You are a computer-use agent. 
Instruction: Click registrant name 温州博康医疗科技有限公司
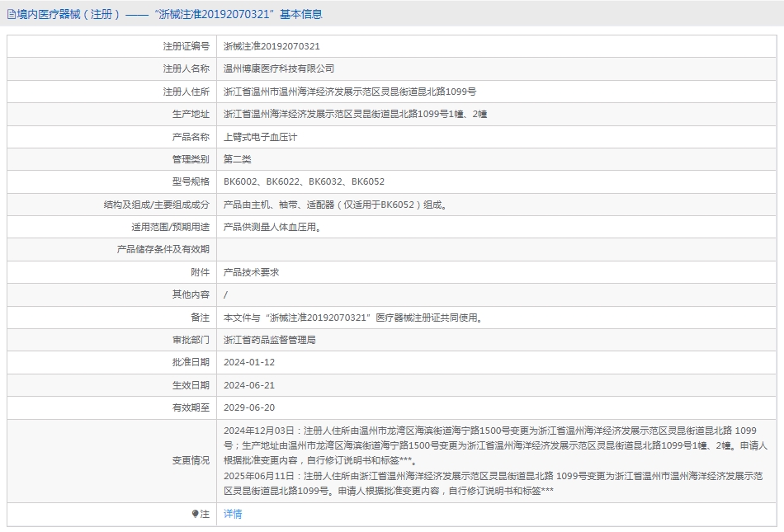pyautogui.click(x=279, y=68)
